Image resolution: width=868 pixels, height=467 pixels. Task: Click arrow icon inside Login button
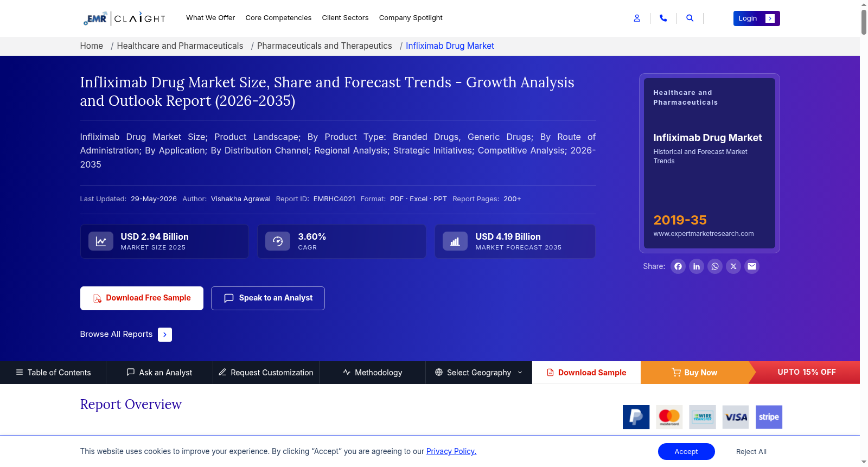[x=770, y=18]
